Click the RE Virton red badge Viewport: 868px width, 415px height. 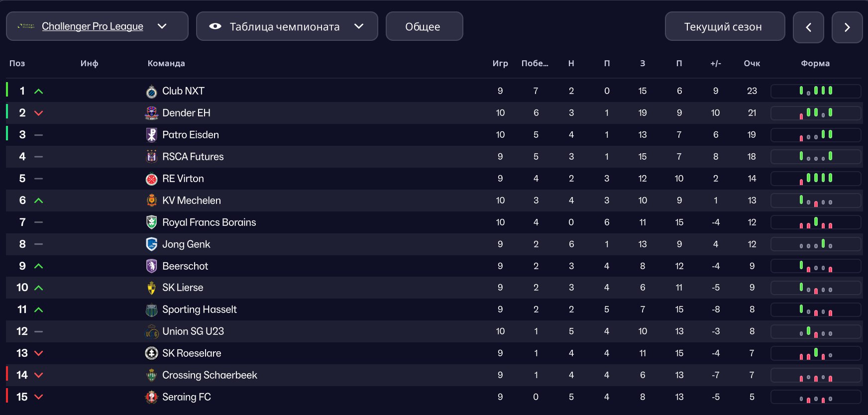click(151, 179)
